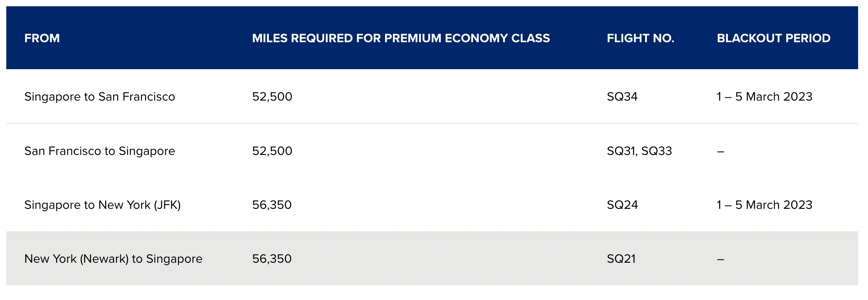Click flight number SQ21
Viewport: 868px width, 300px height.
pyautogui.click(x=621, y=259)
